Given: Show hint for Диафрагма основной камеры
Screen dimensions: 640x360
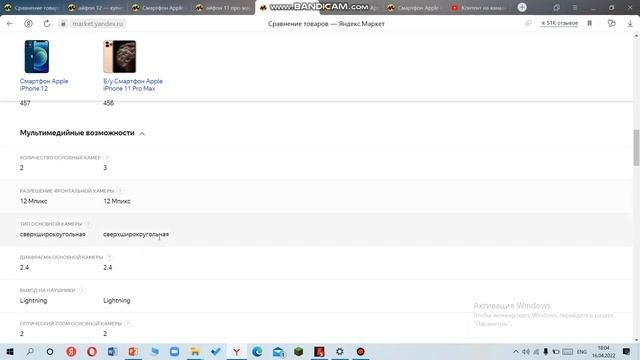Looking at the screenshot, I should 109,257.
